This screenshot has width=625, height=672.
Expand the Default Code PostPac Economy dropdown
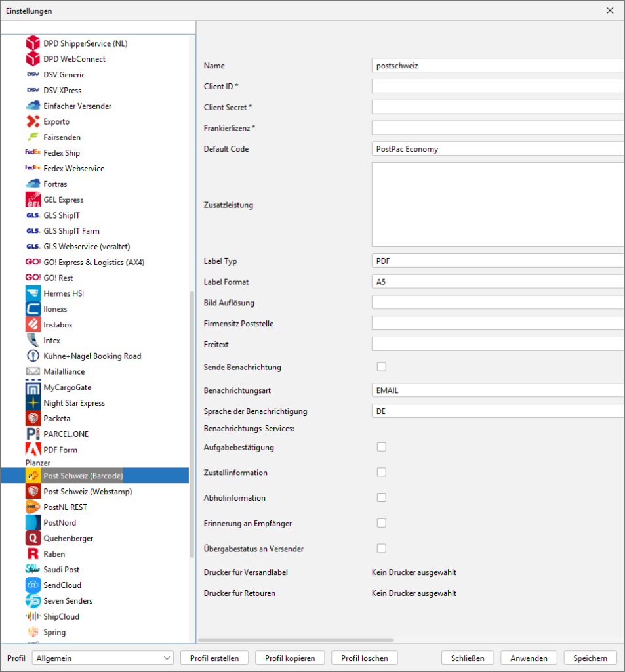pos(497,149)
